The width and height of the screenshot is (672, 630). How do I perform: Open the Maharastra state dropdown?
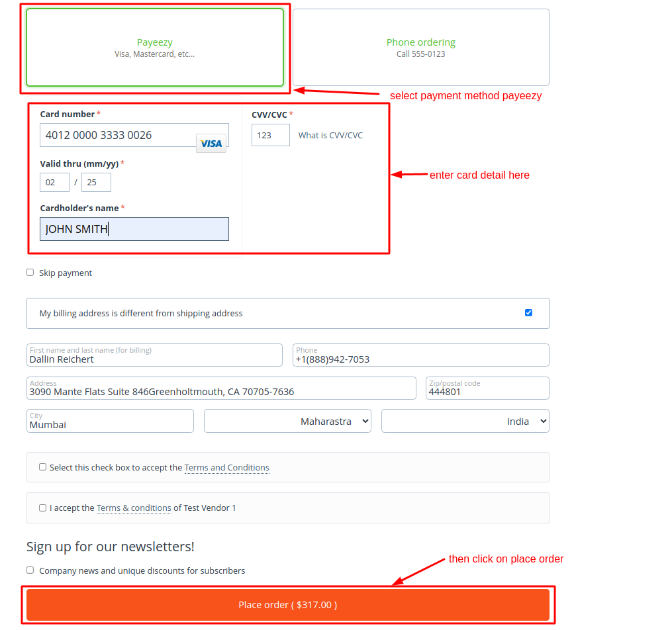coord(287,421)
